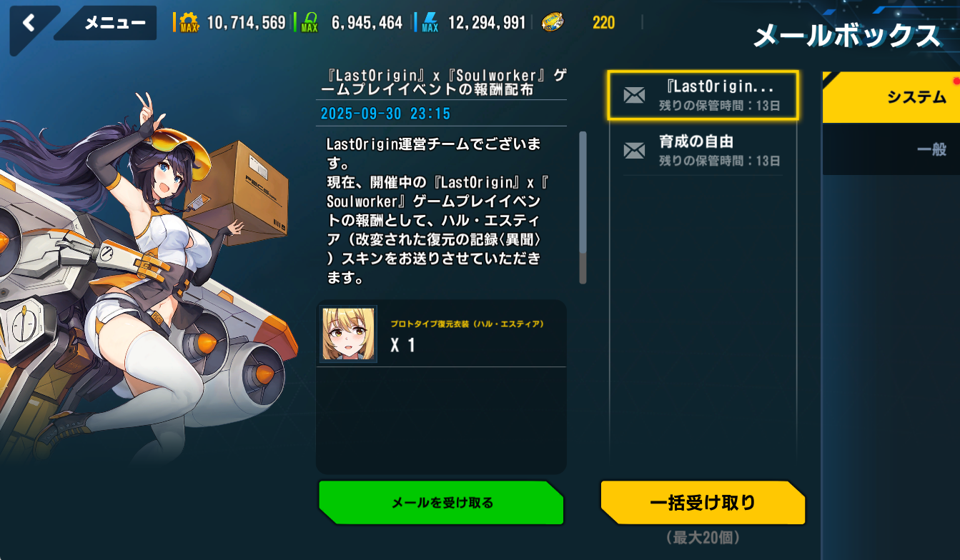Select the システム tab

coord(891,96)
